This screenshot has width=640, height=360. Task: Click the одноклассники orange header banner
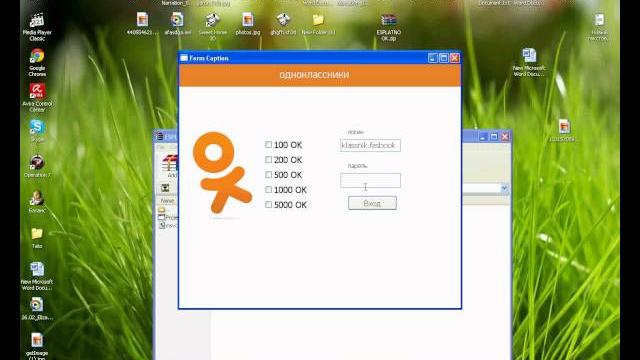(320, 75)
